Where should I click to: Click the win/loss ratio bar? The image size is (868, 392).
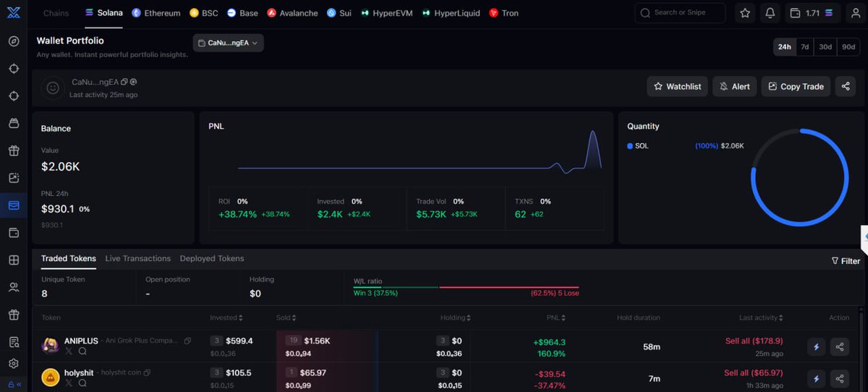pyautogui.click(x=467, y=287)
